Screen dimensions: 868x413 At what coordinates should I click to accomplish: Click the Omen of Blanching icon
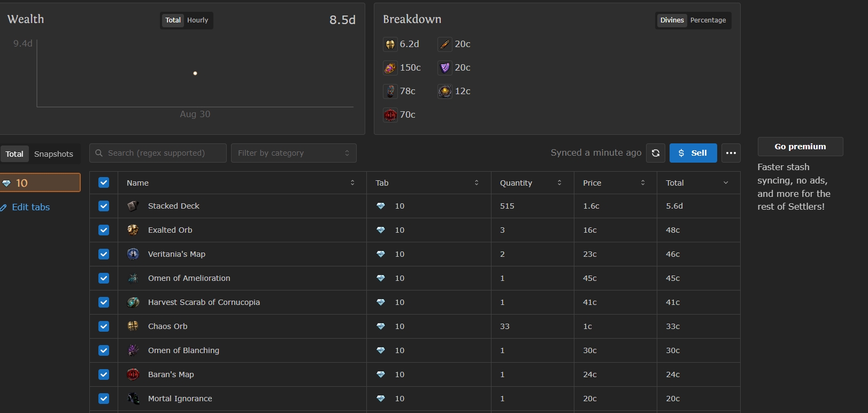[x=133, y=350]
